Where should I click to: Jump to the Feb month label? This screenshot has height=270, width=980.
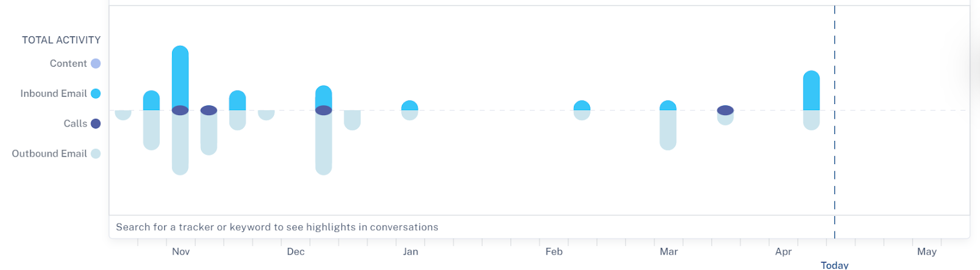(x=554, y=252)
